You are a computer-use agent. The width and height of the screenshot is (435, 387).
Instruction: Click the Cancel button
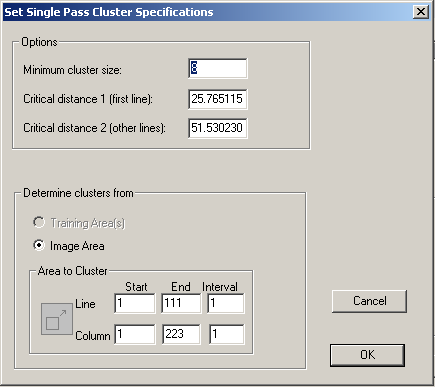(369, 301)
